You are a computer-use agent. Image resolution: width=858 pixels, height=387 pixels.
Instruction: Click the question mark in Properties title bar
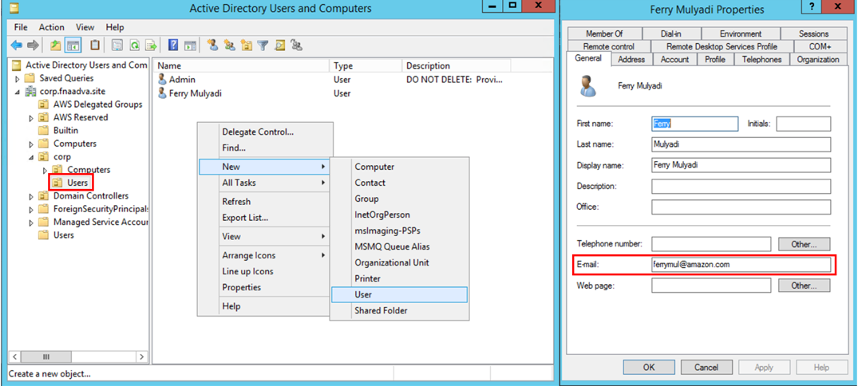[x=811, y=8]
